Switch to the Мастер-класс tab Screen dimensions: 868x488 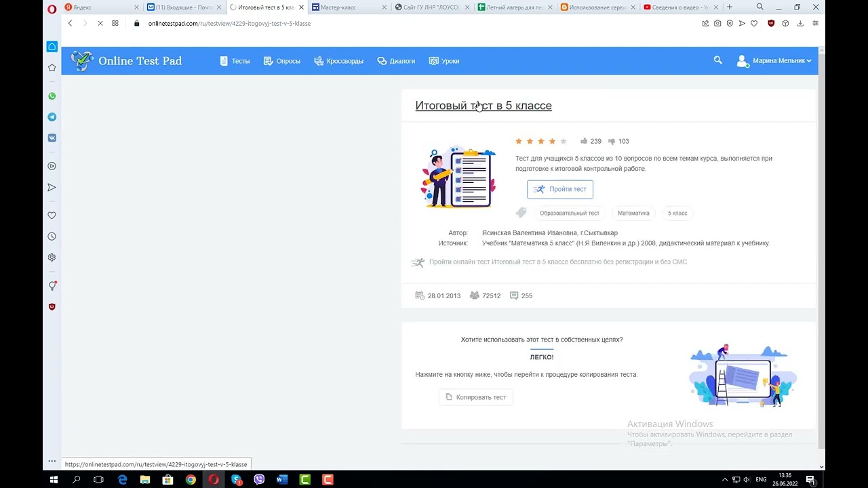pyautogui.click(x=350, y=7)
